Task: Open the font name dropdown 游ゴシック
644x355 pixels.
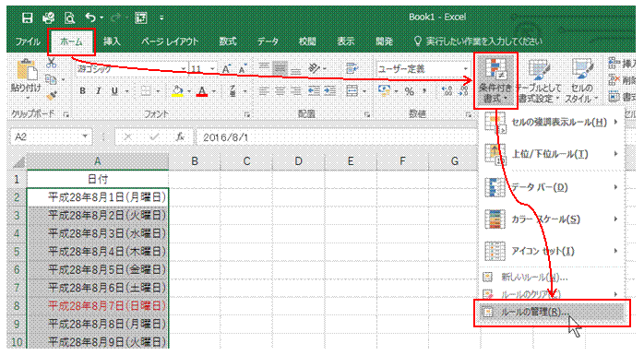Action: click(x=184, y=69)
